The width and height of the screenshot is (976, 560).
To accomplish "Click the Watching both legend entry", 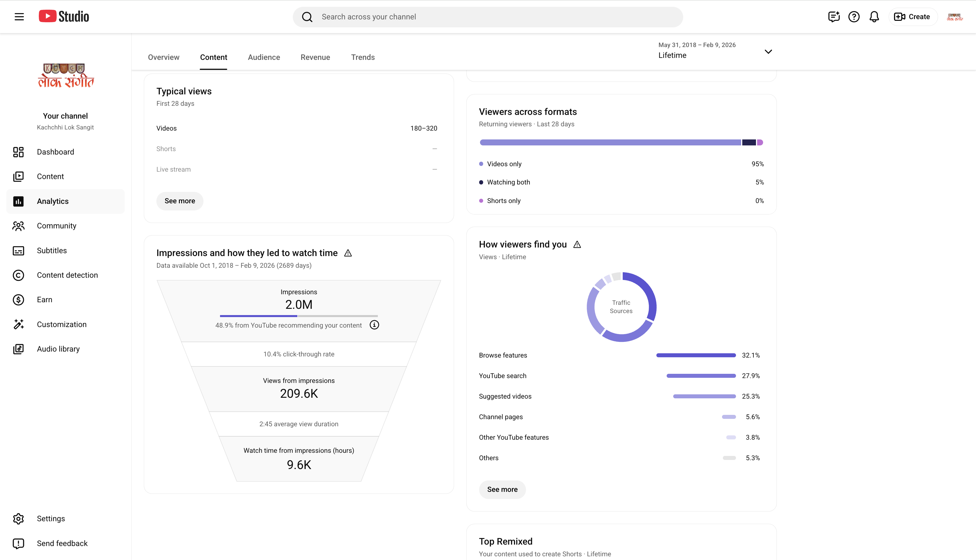I will [621, 182].
